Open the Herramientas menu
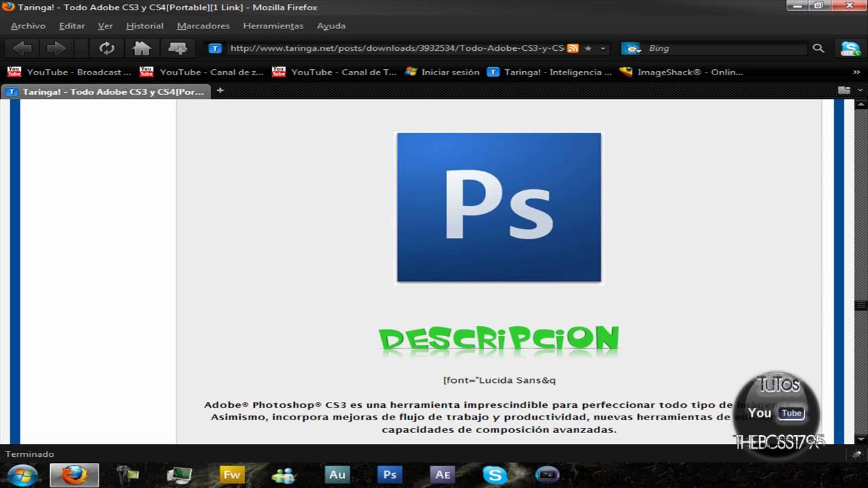Viewport: 868px width, 488px height. pos(273,26)
